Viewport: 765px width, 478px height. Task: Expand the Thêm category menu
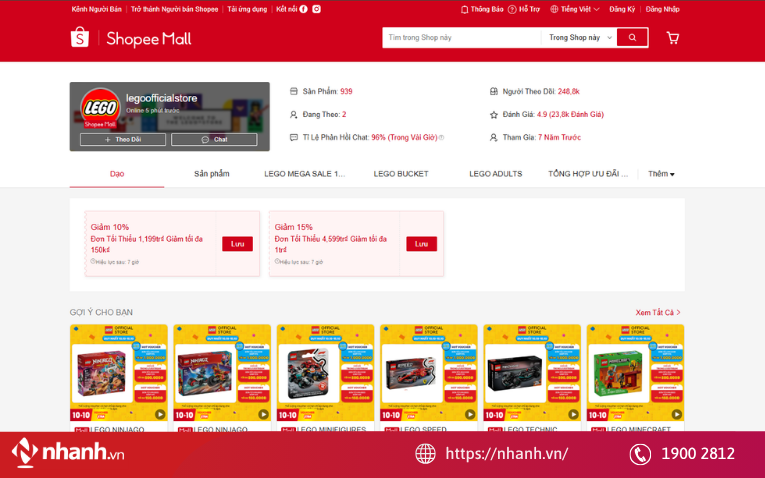click(x=661, y=174)
